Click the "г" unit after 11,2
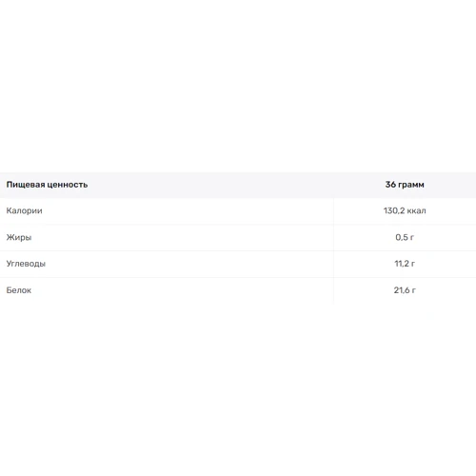 tap(412, 264)
